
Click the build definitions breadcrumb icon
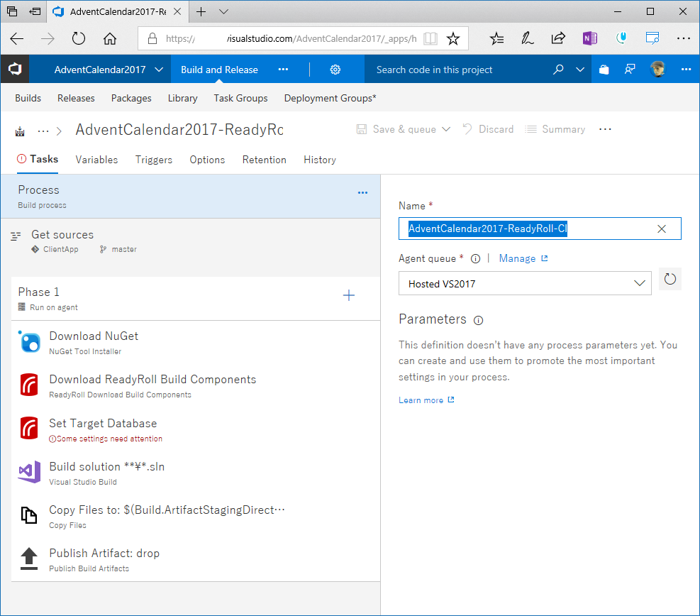(x=20, y=131)
